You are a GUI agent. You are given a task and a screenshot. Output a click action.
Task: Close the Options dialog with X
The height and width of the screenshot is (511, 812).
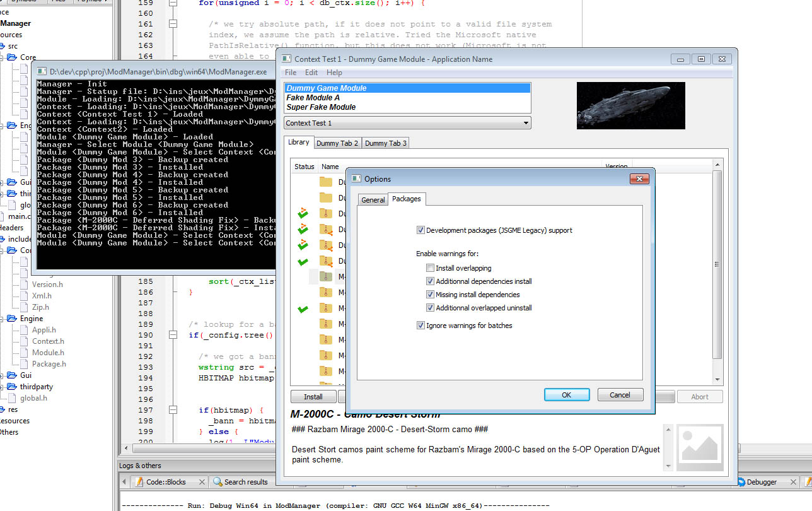pos(639,179)
